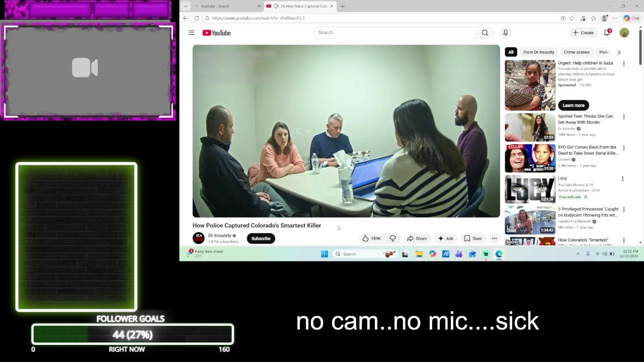644x362 pixels.
Task: Select From Dr Insanity filter chip
Action: coord(538,52)
